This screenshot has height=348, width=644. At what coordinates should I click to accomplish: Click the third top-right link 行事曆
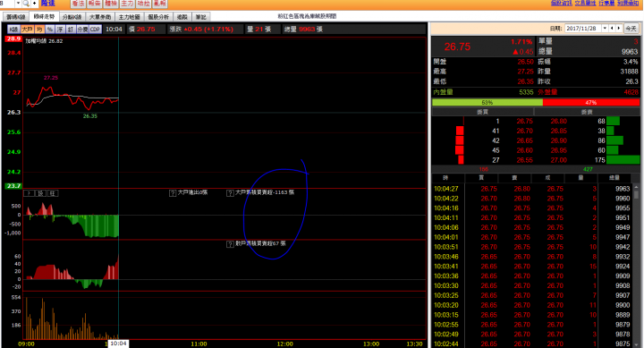pos(606,4)
